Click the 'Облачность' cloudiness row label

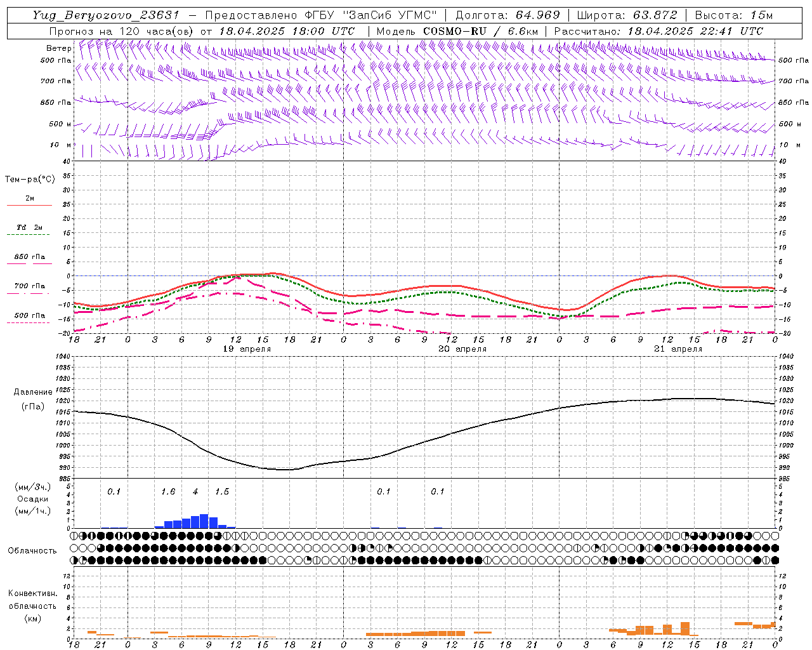(x=32, y=551)
